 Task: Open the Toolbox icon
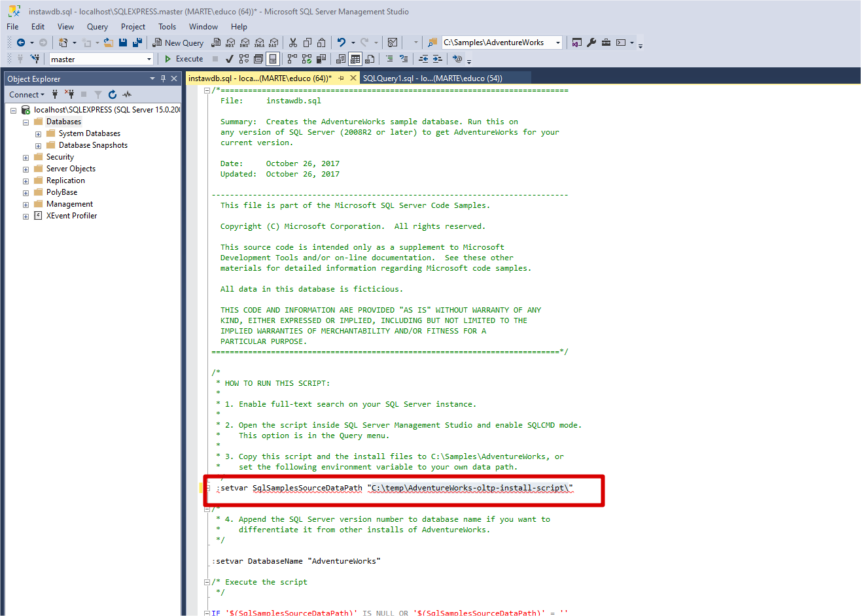point(606,43)
